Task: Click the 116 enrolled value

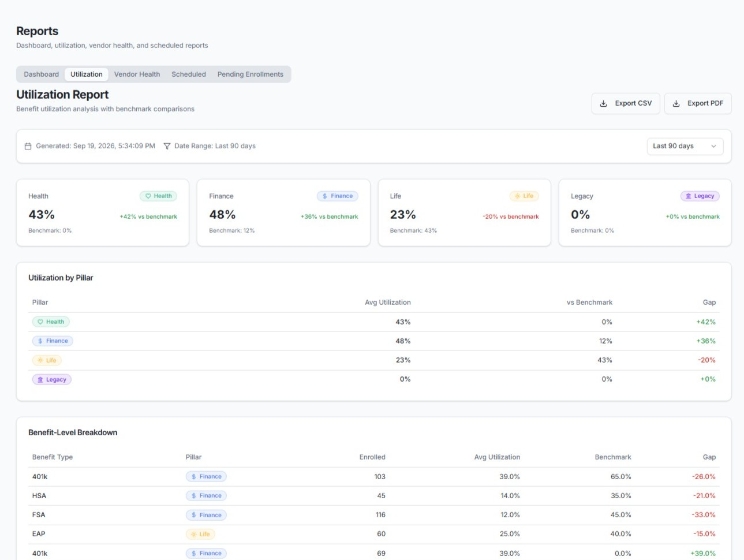Action: 380,515
